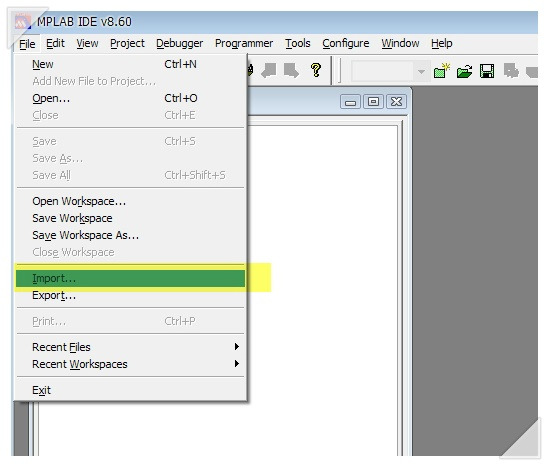Maximize the inner child window
The image size is (548, 466).
pyautogui.click(x=373, y=102)
